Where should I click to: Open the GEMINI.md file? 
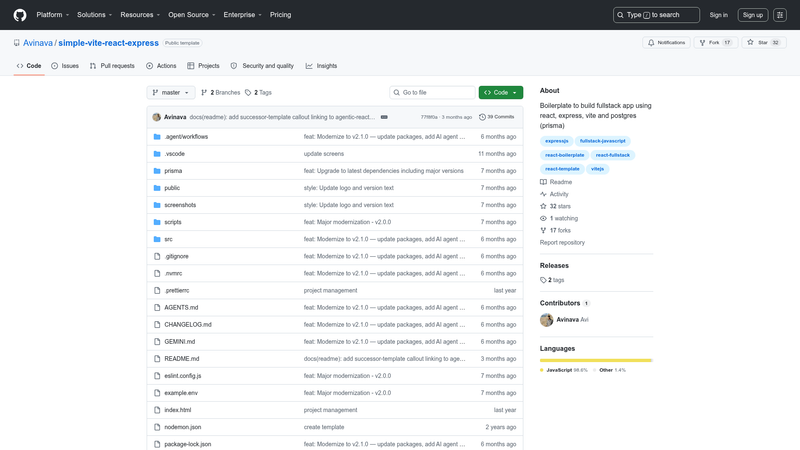click(180, 342)
